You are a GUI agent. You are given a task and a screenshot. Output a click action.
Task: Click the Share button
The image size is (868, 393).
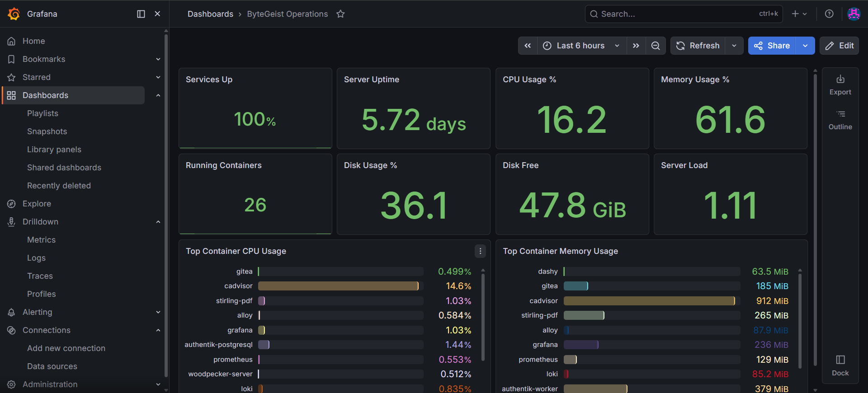tap(772, 46)
